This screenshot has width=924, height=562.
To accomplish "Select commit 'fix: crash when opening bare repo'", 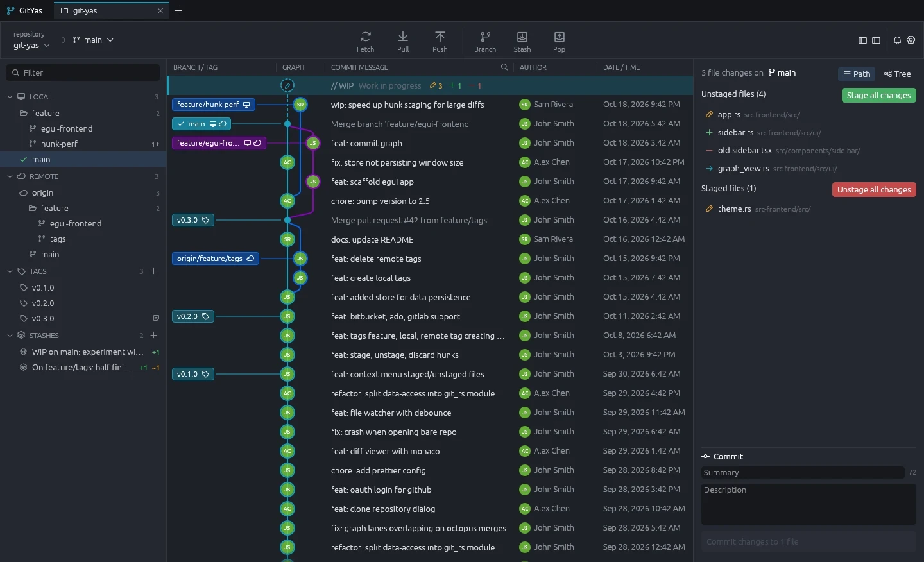I will 430,432.
